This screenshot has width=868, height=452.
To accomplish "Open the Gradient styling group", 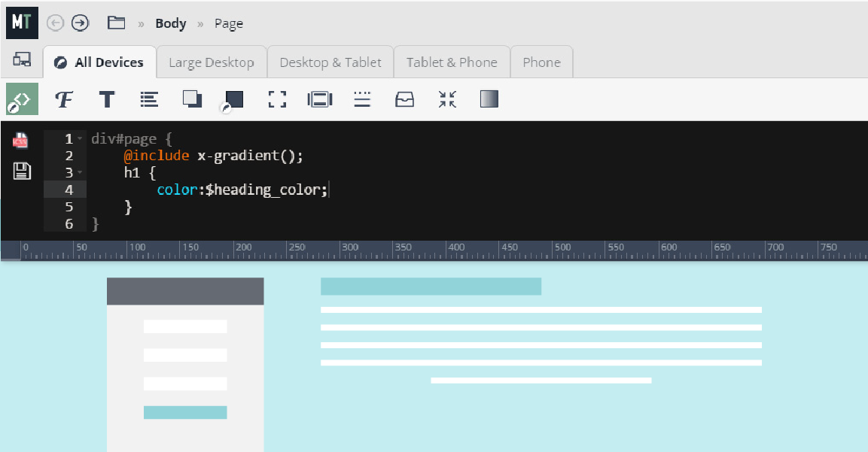I will (489, 99).
